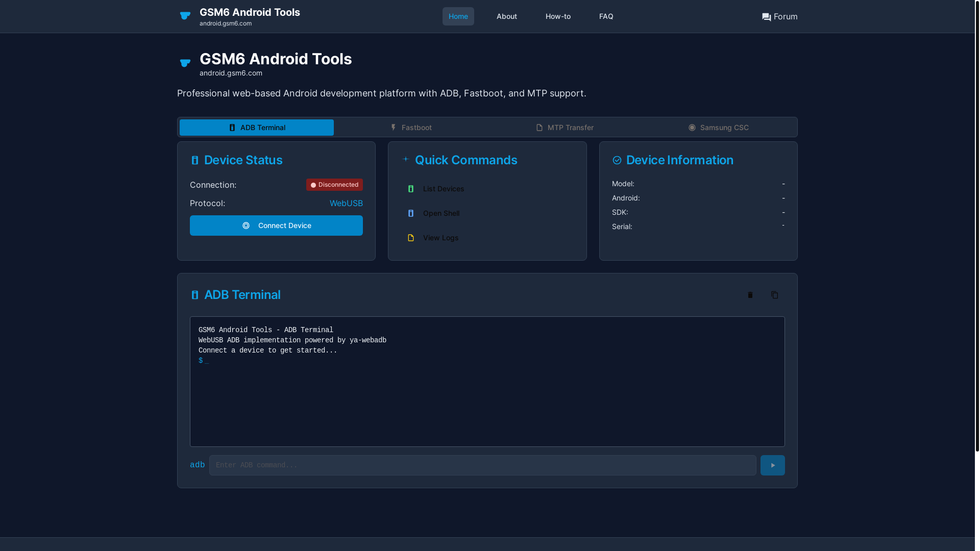
Task: Click the Device Status heading phone icon
Action: click(x=194, y=160)
